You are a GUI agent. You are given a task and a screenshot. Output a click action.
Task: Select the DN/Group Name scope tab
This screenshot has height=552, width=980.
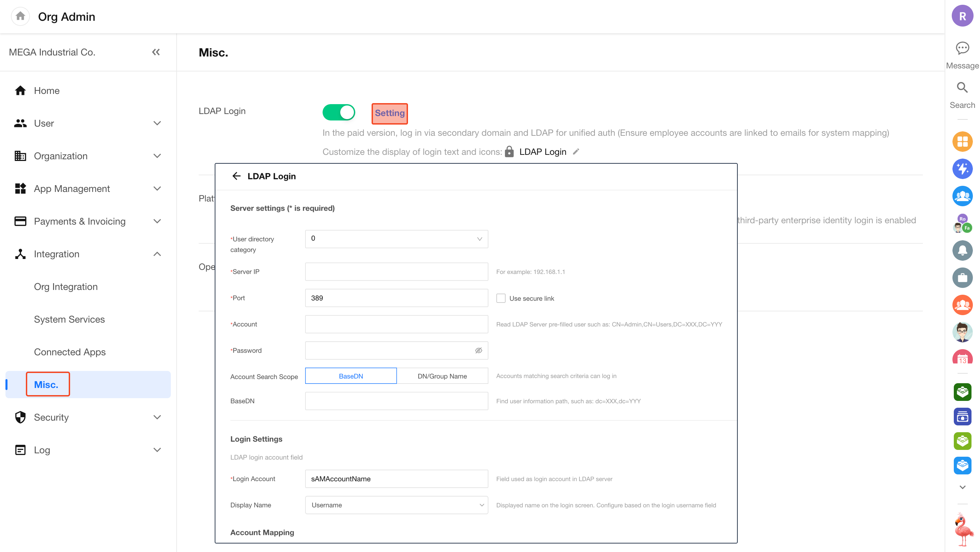click(x=442, y=376)
